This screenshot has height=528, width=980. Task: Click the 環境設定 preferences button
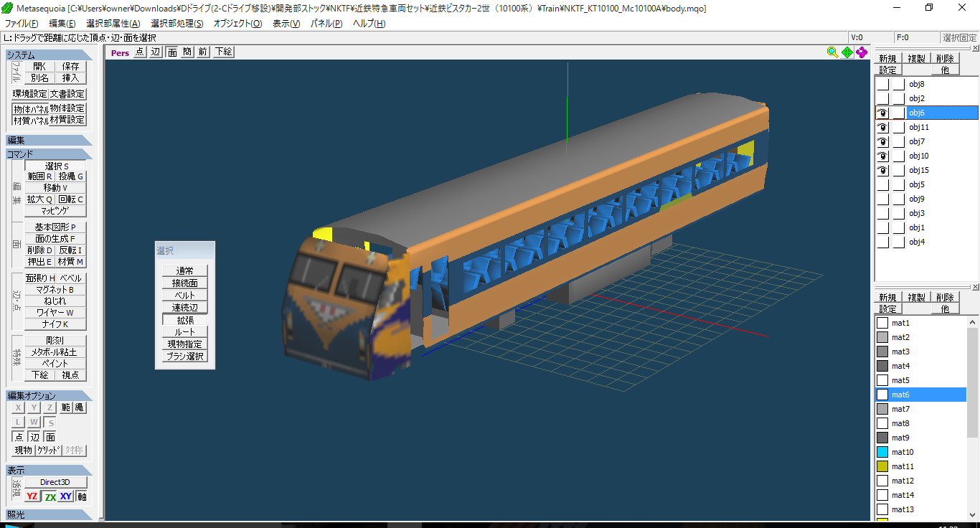click(29, 94)
